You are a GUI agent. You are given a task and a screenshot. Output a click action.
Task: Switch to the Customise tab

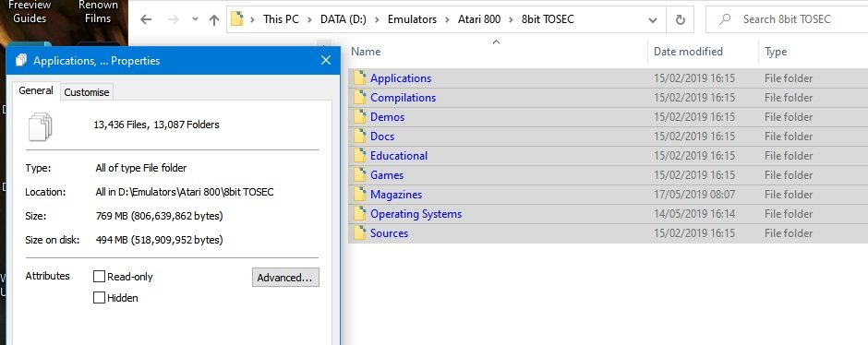pyautogui.click(x=87, y=92)
